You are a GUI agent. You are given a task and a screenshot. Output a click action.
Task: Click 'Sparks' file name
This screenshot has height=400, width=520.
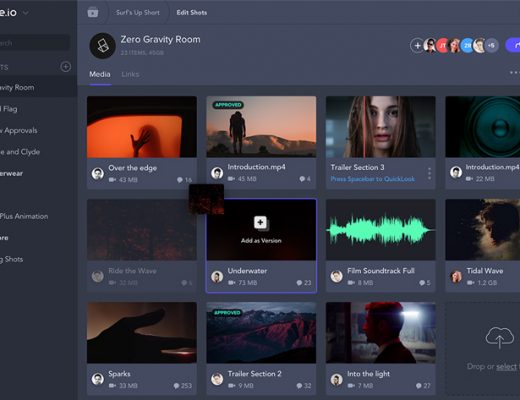coord(119,374)
